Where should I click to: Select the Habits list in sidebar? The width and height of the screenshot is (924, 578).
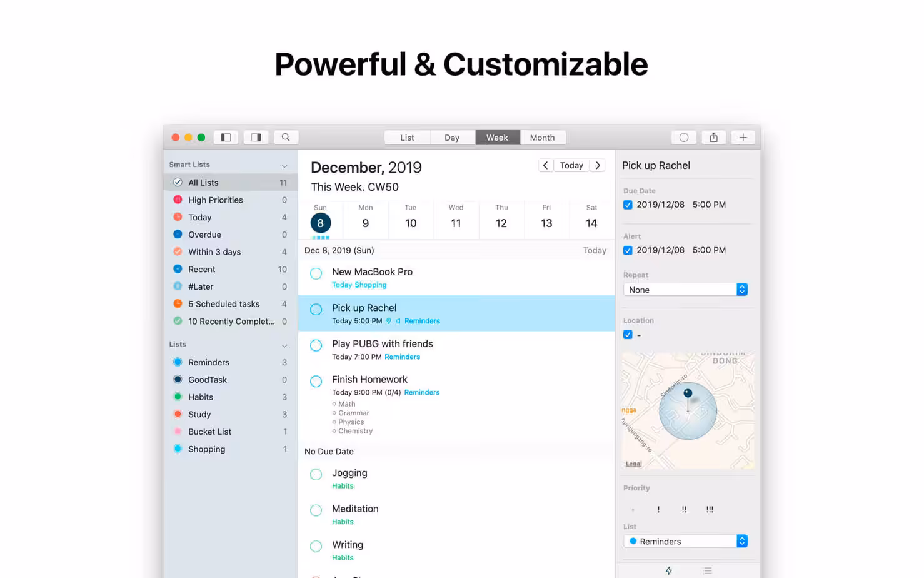[x=230, y=397]
